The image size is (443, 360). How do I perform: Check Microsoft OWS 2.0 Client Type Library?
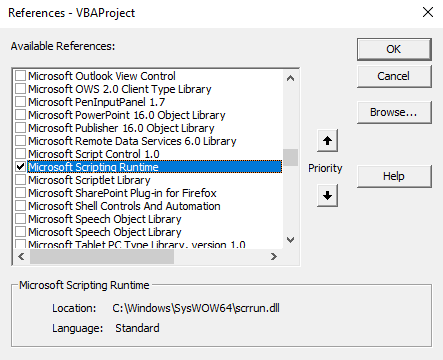pos(21,89)
